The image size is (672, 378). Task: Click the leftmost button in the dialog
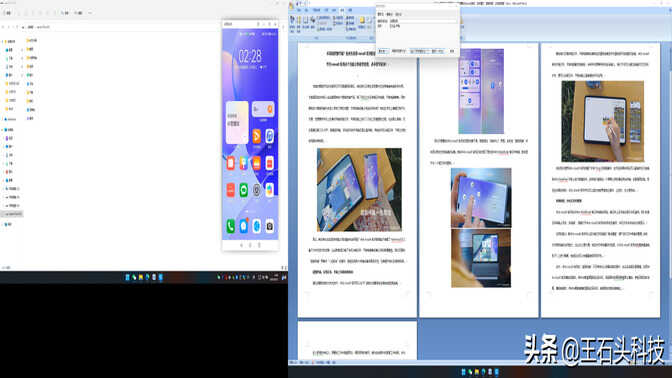point(383,51)
